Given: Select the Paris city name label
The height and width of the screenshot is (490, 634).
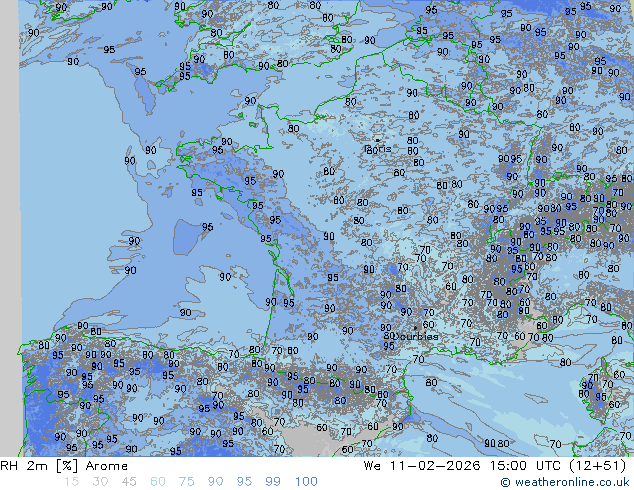Looking at the screenshot, I should [x=378, y=150].
